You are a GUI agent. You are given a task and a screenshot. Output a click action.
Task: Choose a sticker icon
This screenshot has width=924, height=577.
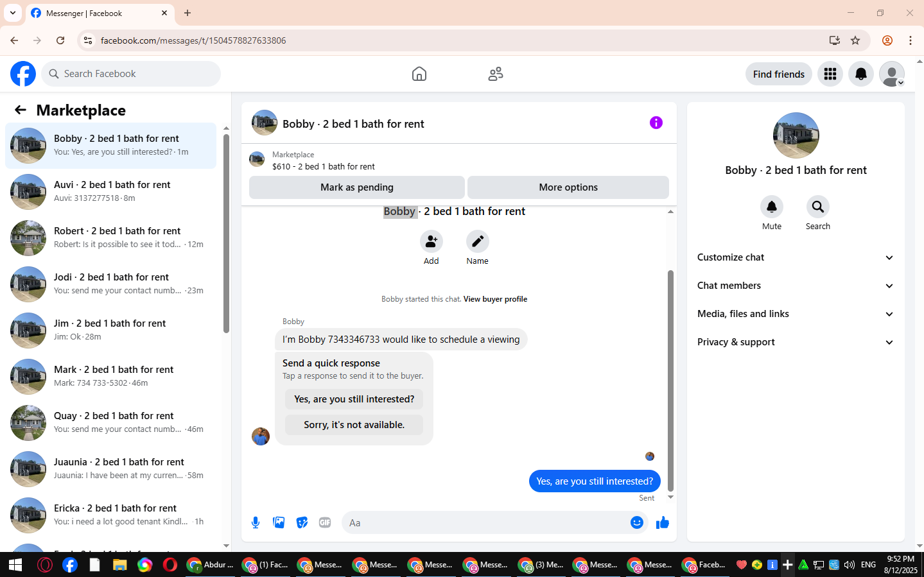[x=302, y=522]
